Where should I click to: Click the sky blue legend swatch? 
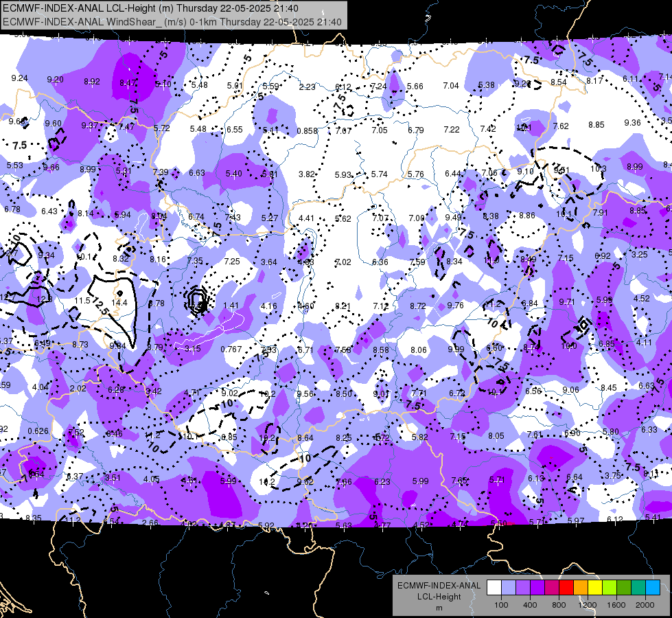point(653,587)
